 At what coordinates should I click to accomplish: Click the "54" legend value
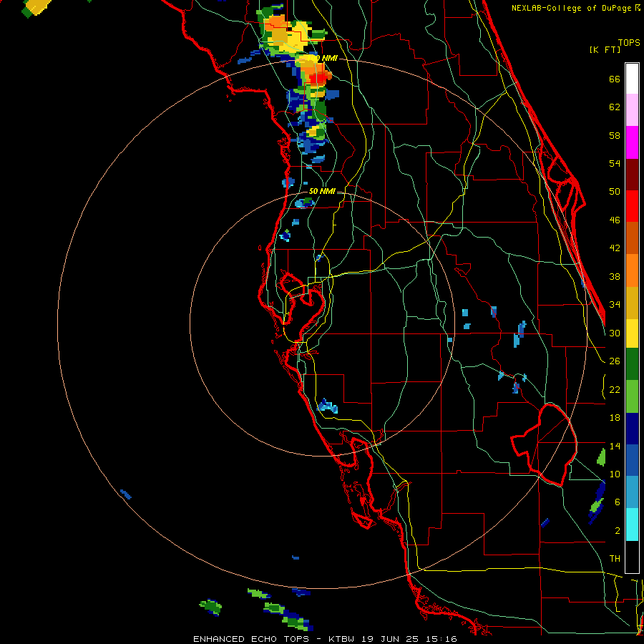pos(615,163)
